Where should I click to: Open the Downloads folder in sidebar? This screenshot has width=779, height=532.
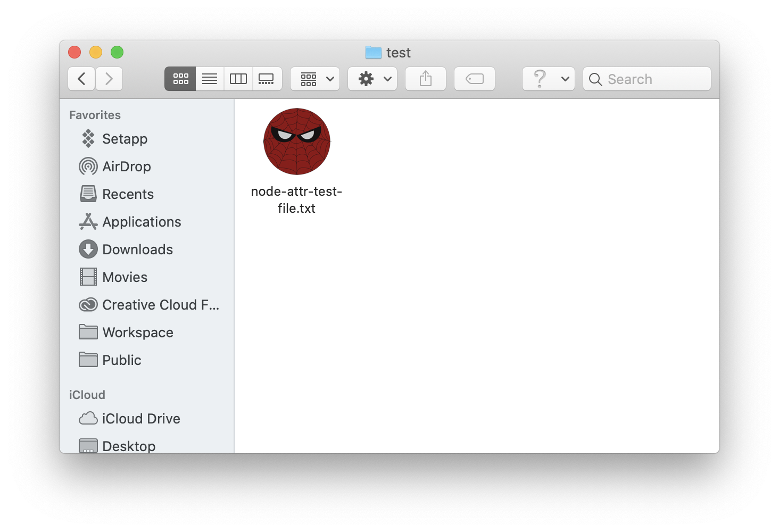tap(137, 250)
